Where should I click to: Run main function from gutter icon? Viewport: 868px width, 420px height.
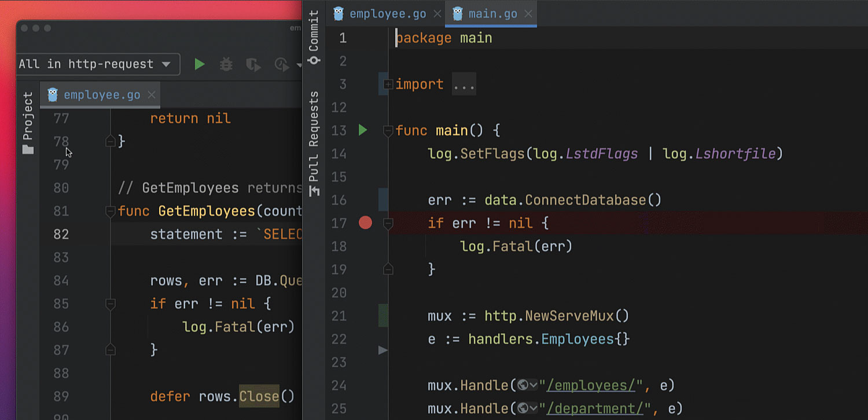click(363, 130)
